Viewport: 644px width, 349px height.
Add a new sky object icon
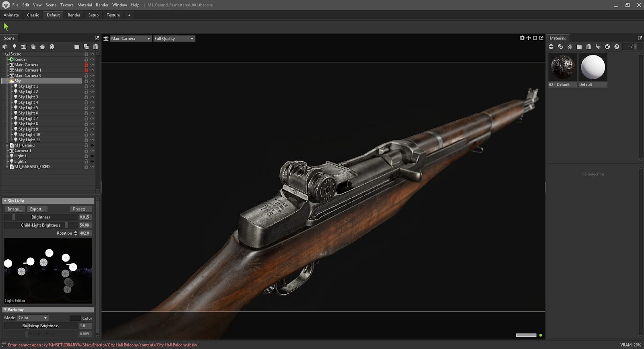(33, 47)
